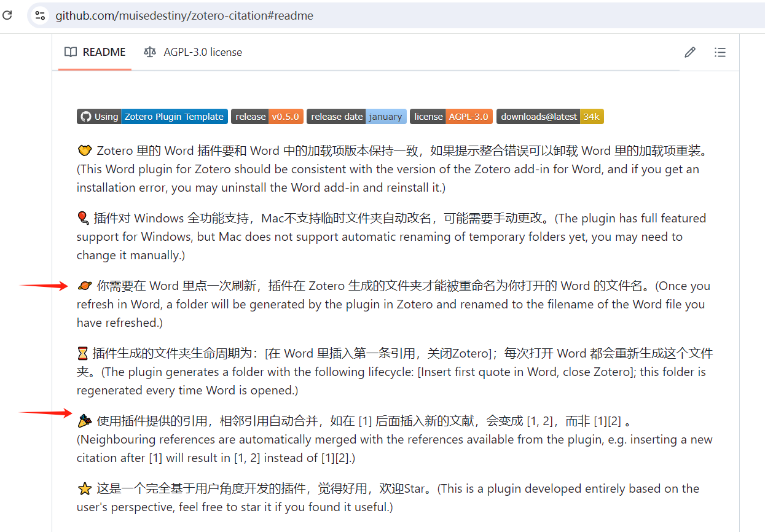Click the planet emoji before 你需要在 Word
Viewport: 765px width, 532px height.
(85, 286)
